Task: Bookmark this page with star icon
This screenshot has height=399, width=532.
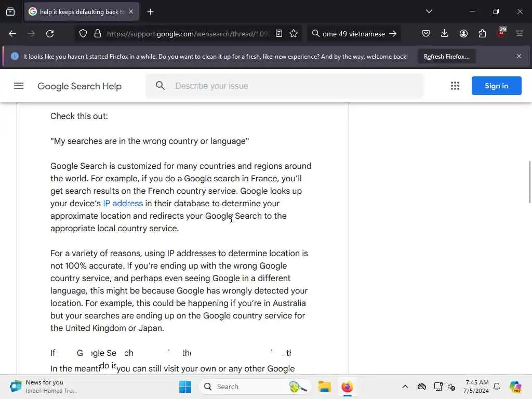Action: (294, 34)
